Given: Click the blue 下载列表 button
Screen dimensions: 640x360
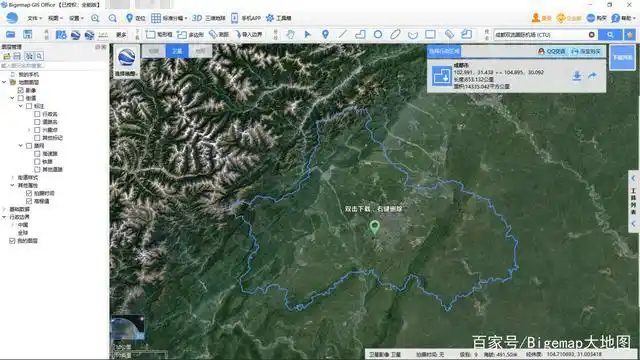Looking at the screenshot, I should [x=622, y=57].
